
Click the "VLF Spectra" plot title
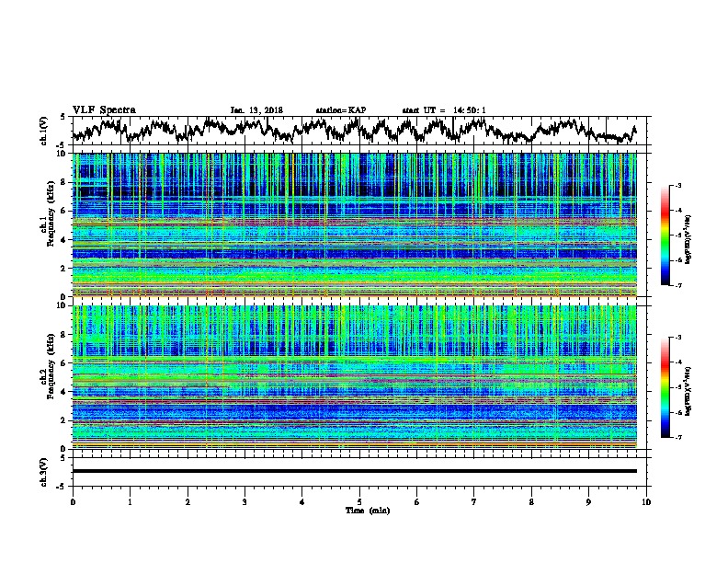click(104, 109)
